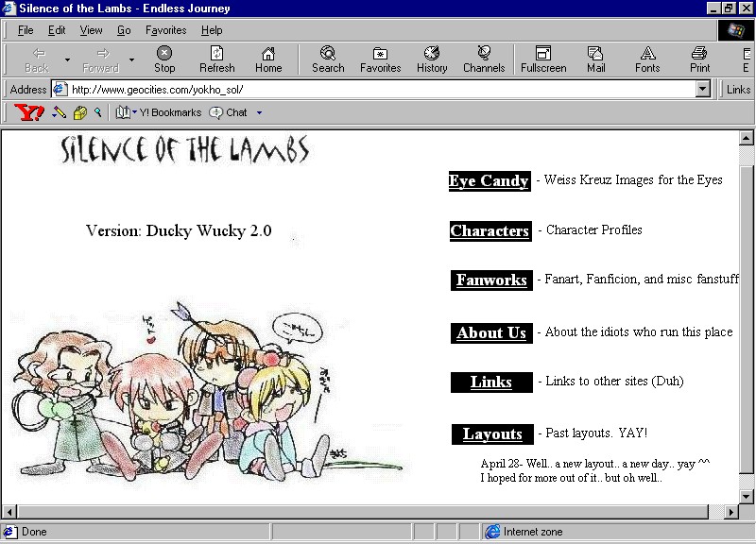The height and width of the screenshot is (544, 756).
Task: Open the About Us link
Action: (x=491, y=333)
